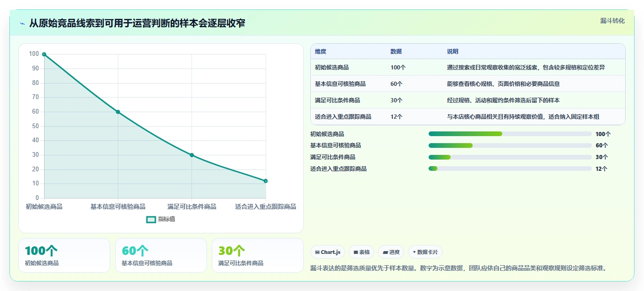Click the y-axis value 90

[x=35, y=69]
